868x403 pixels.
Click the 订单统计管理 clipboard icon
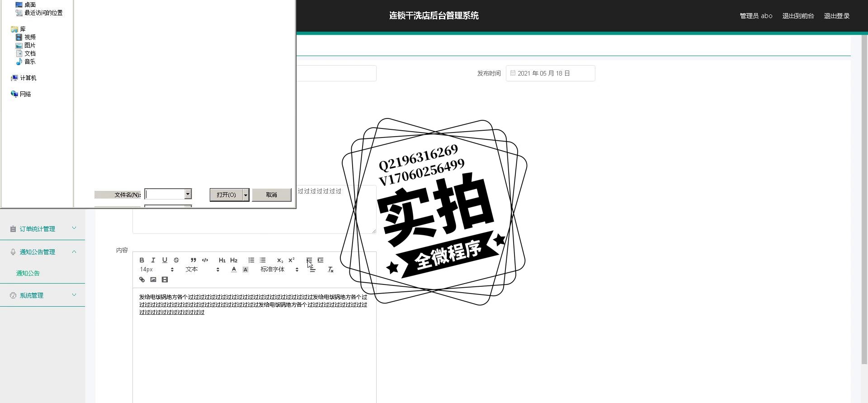(13, 229)
